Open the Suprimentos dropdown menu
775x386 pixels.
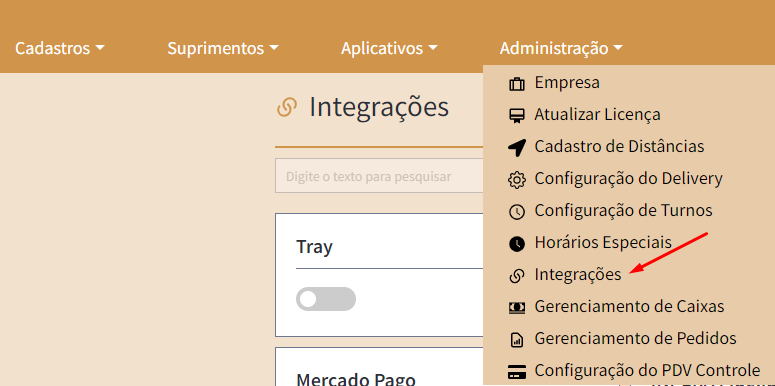coord(223,48)
